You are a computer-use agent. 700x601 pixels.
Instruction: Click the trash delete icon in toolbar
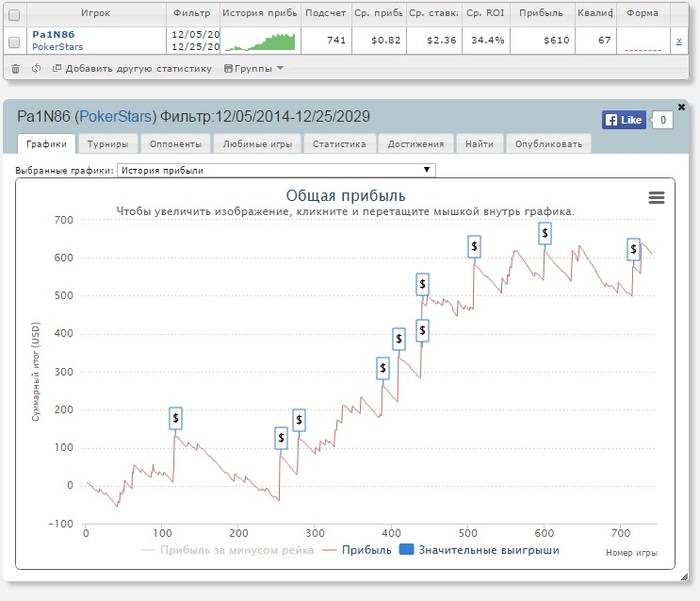pos(16,69)
